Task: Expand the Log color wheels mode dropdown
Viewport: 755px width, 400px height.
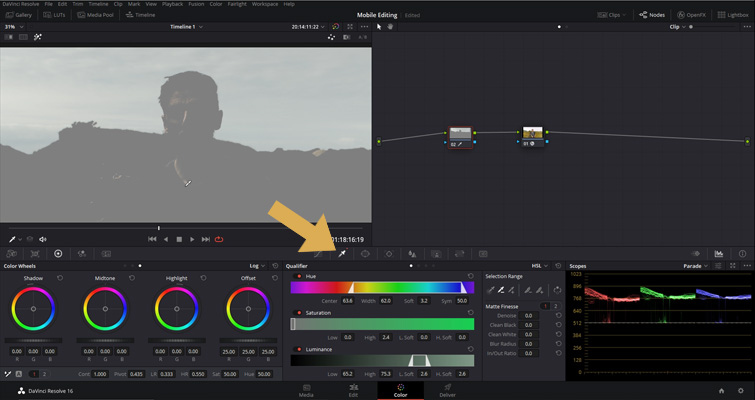Action: [x=257, y=266]
